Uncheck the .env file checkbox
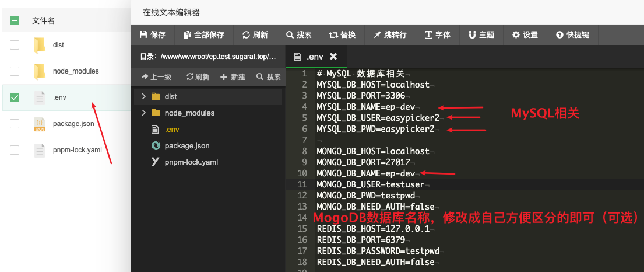 (x=15, y=97)
